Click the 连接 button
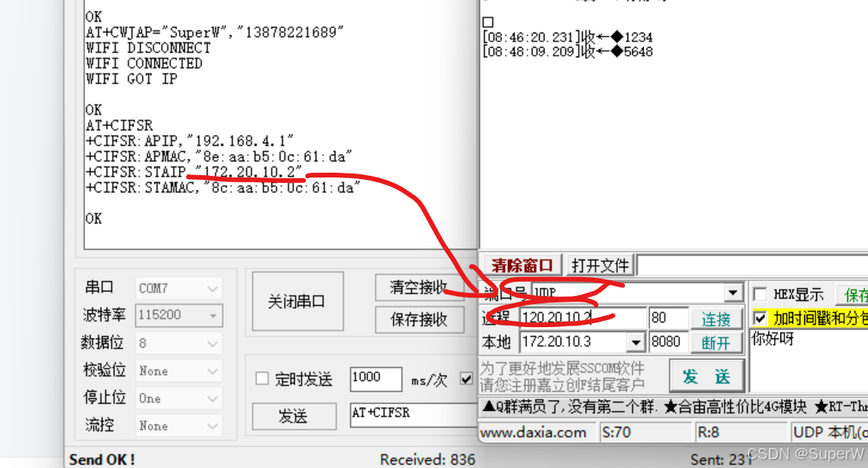This screenshot has width=868, height=468. tap(717, 318)
